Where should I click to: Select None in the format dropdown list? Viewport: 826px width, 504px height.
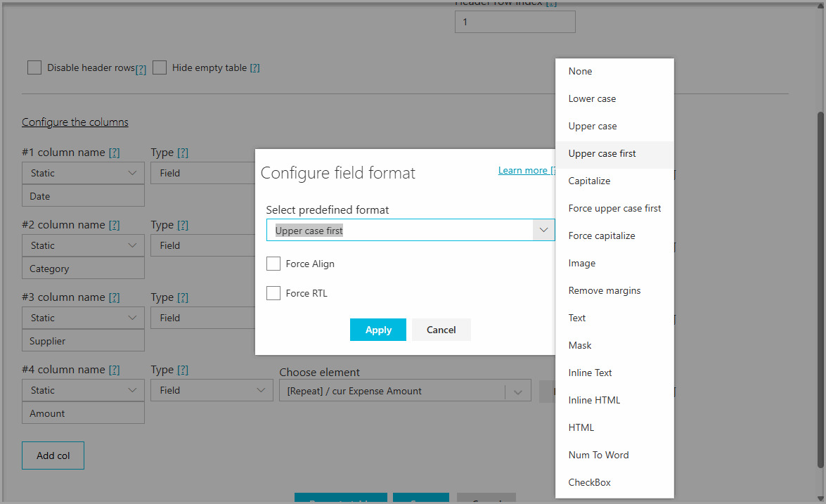614,71
